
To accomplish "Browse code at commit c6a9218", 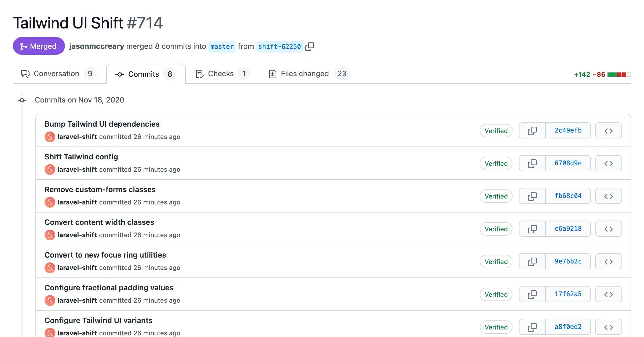I will coord(608,229).
